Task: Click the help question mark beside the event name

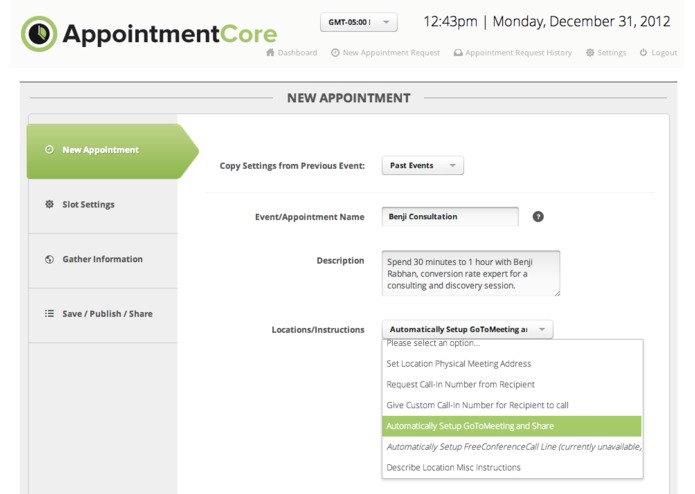Action: tap(538, 217)
